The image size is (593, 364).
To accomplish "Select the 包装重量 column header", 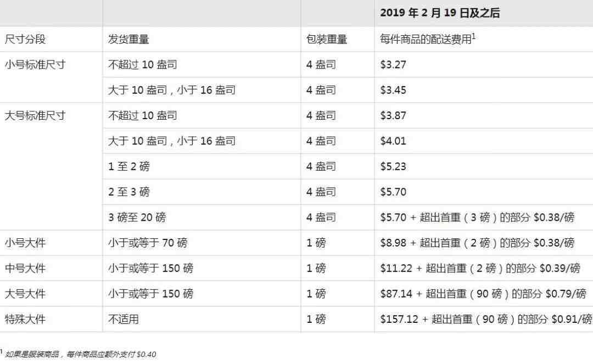I will point(327,40).
